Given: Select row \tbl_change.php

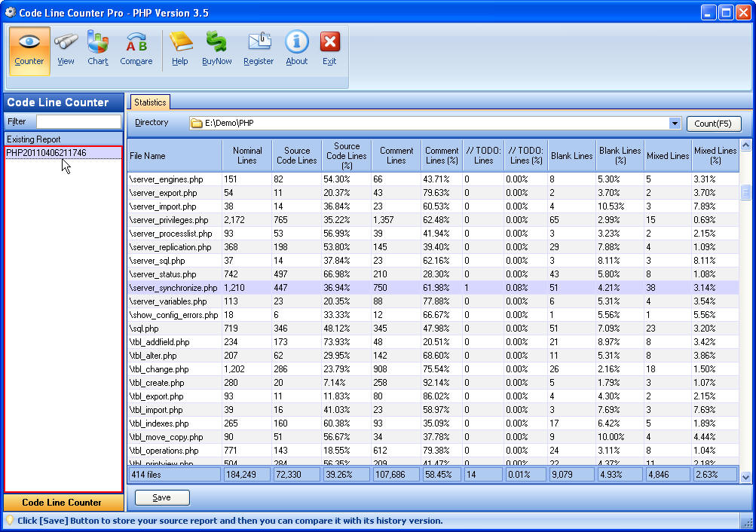Looking at the screenshot, I should (433, 369).
